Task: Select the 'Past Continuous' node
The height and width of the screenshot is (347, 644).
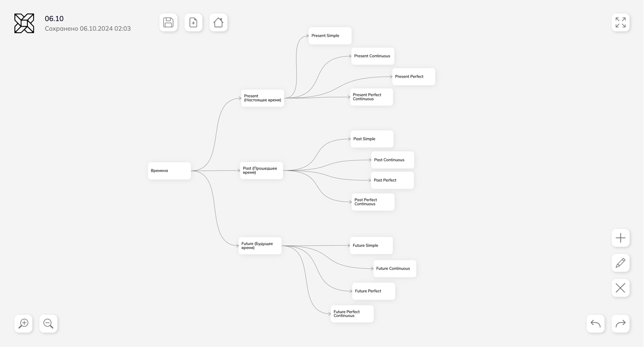Action: (x=393, y=160)
